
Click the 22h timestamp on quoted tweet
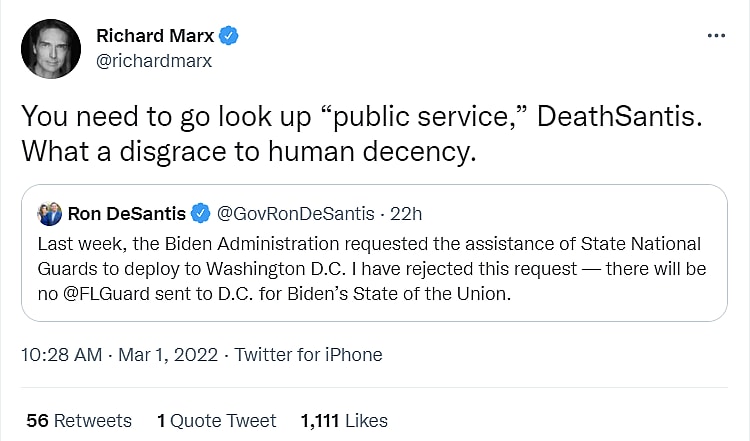click(x=406, y=213)
